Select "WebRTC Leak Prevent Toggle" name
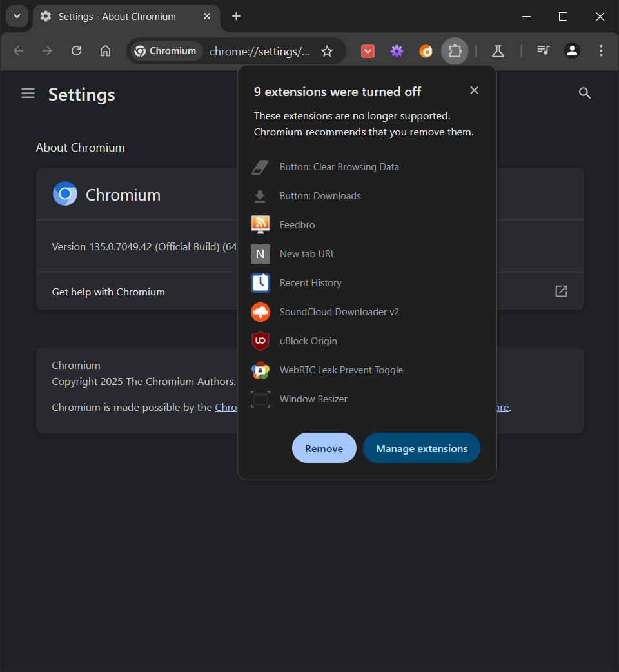619x672 pixels. (341, 370)
